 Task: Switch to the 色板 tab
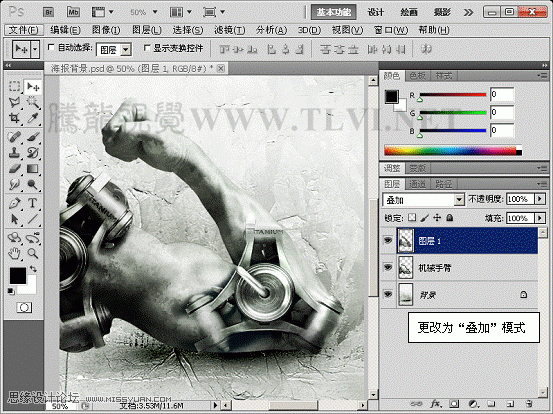(418, 75)
